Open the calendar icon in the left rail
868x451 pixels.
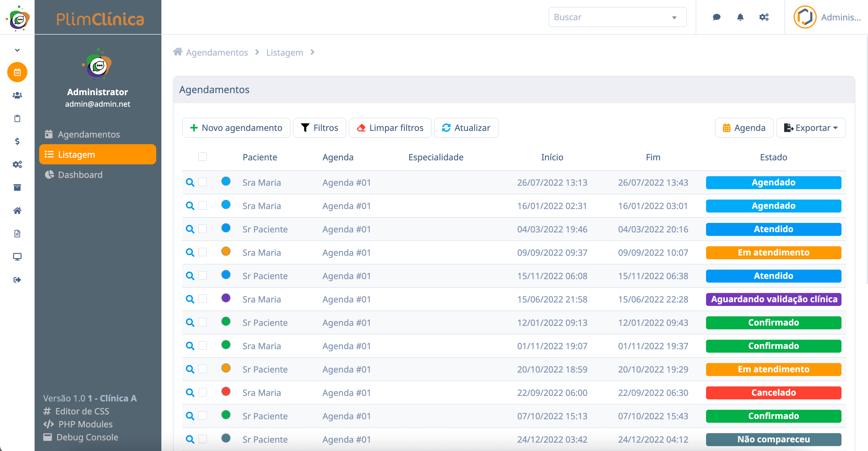17,72
